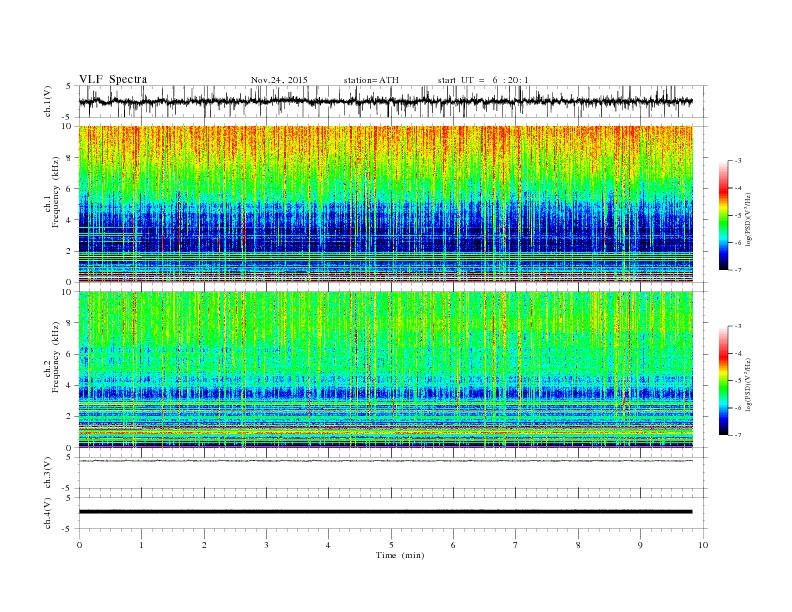
Task: Select the ch.1 "Frequency (kHz)" axis label
Action: point(56,192)
